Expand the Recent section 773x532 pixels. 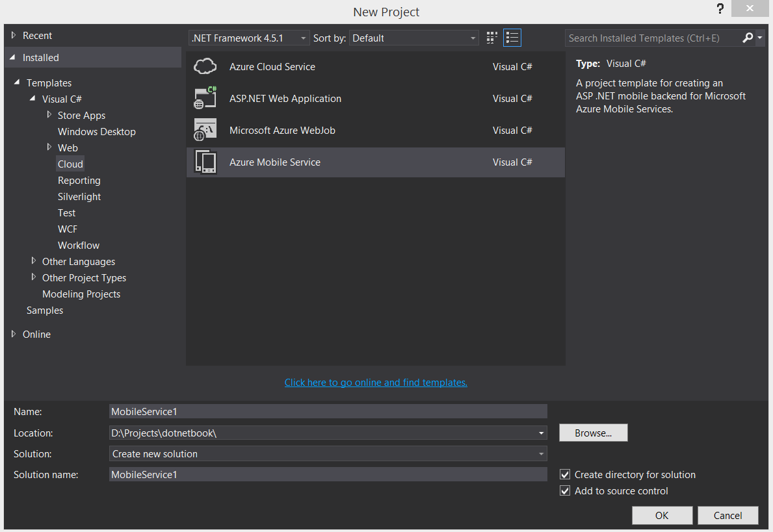(x=14, y=36)
